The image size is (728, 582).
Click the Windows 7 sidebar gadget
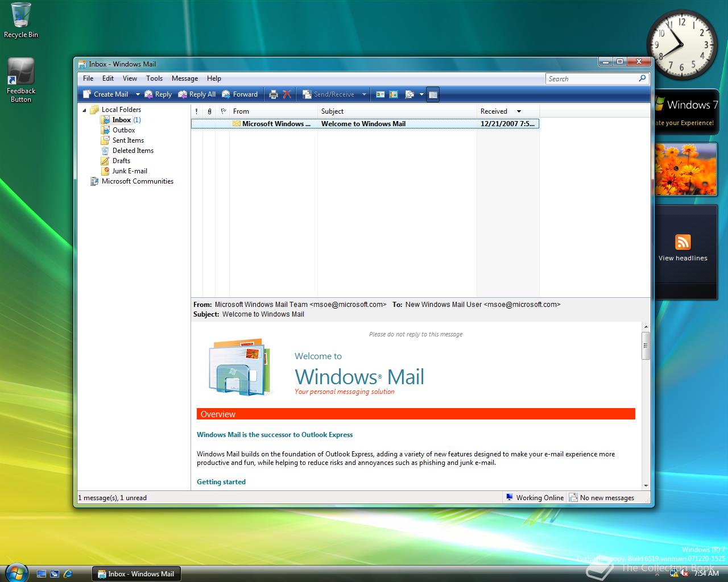687,111
